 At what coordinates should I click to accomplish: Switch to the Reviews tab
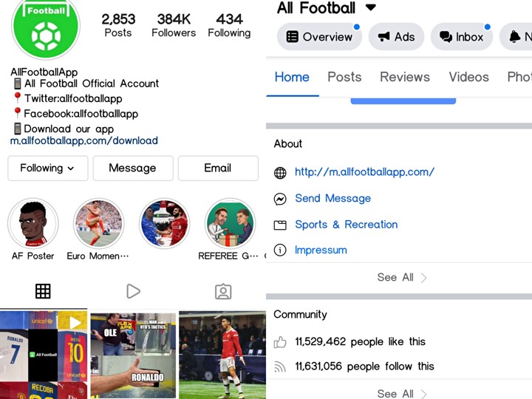405,77
